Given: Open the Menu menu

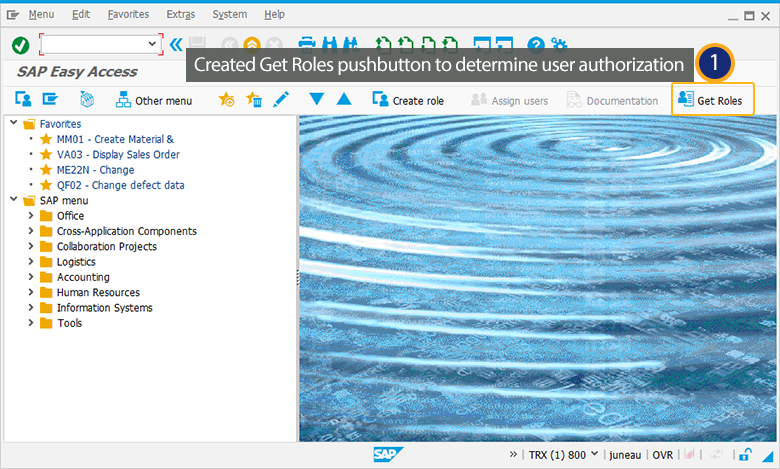Looking at the screenshot, I should pyautogui.click(x=41, y=14).
